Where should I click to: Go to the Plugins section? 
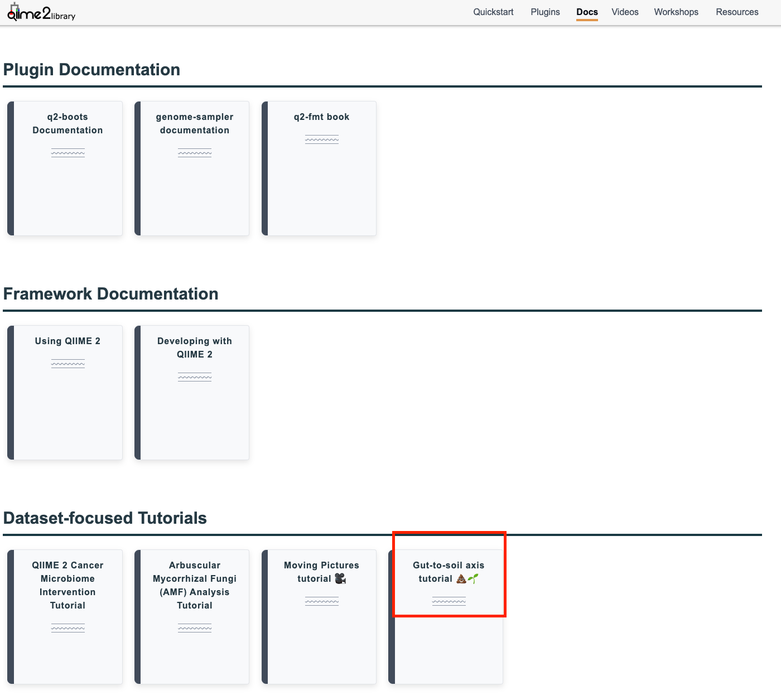click(x=545, y=12)
